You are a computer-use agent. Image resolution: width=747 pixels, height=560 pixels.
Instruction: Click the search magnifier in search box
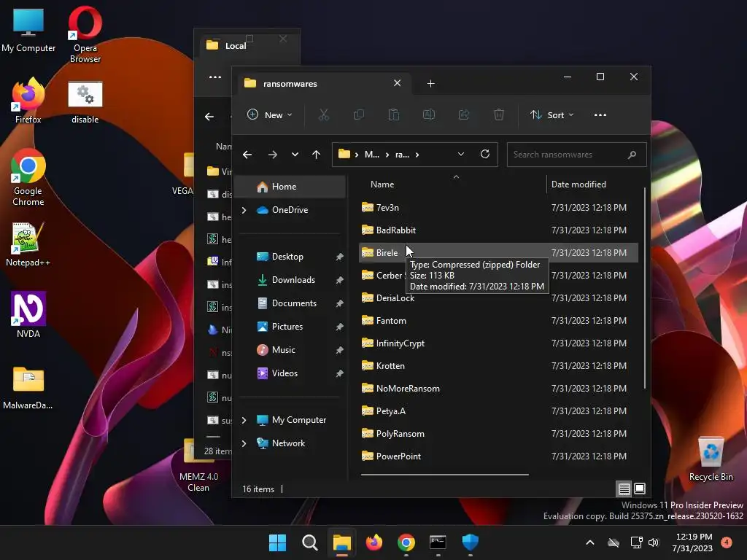(x=632, y=155)
